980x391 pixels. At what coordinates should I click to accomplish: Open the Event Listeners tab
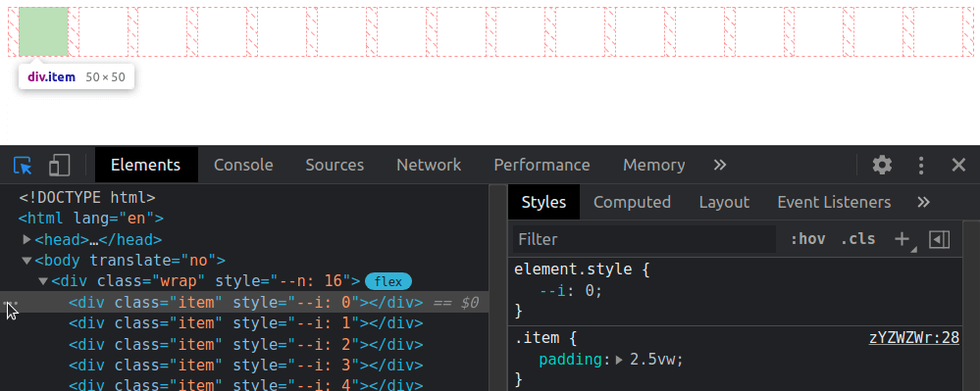point(834,203)
